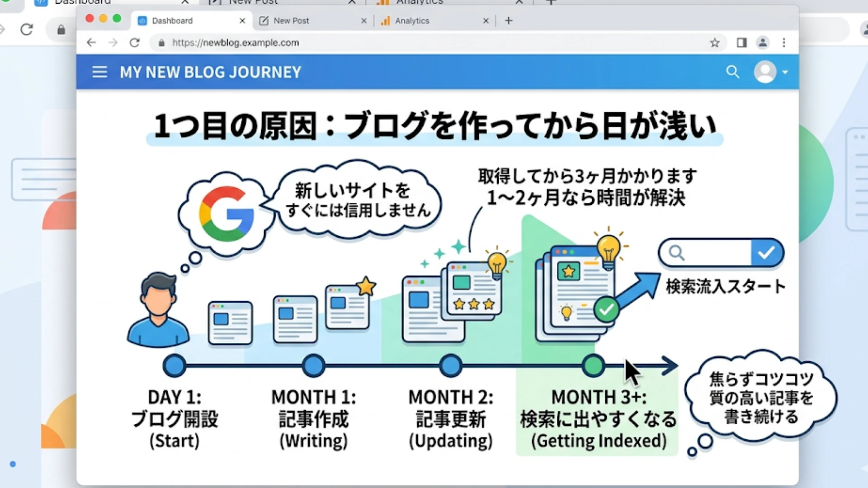The image size is (868, 488).
Task: Click the search icon in blue header
Action: tap(732, 72)
